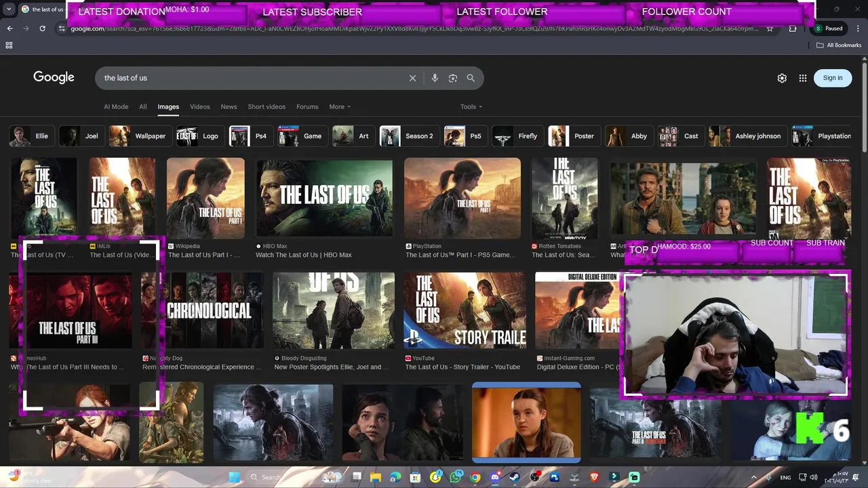The image size is (868, 488).
Task: Open WhatsApp from the taskbar
Action: pos(455,477)
